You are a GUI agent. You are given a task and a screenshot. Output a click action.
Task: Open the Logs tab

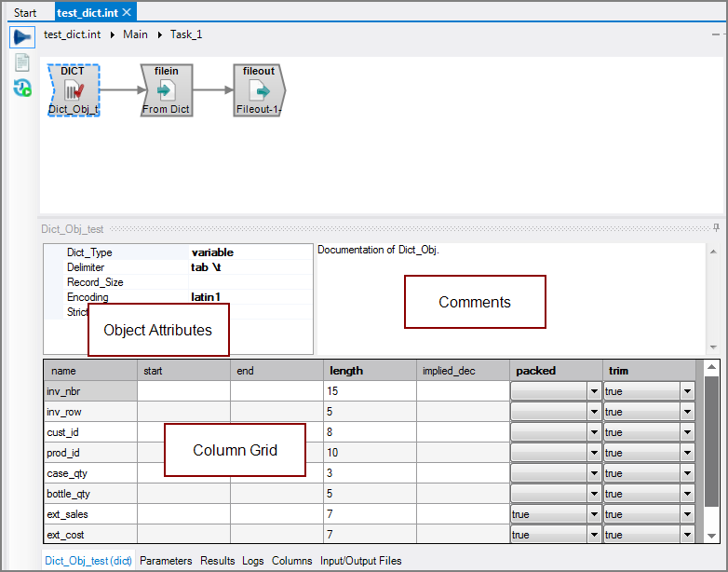[252, 561]
